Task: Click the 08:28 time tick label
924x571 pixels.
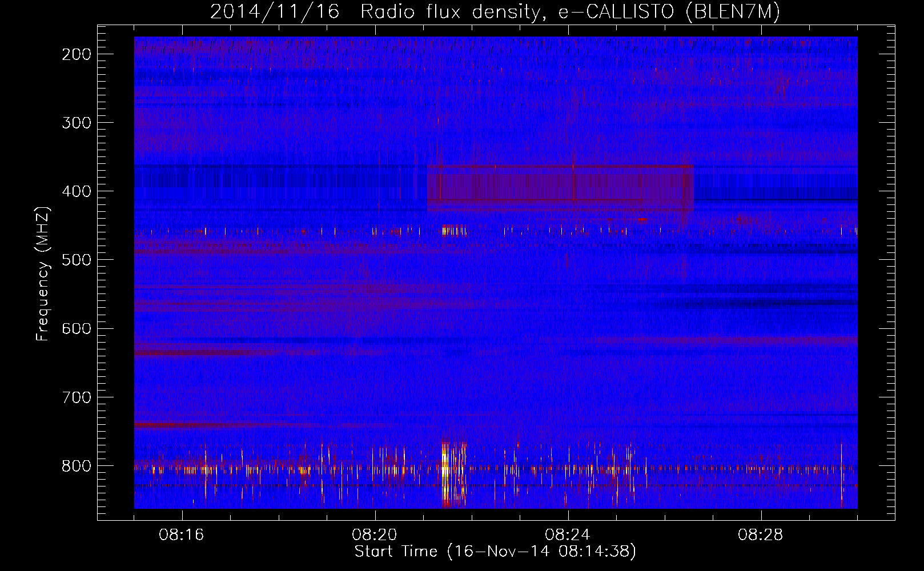Action: pyautogui.click(x=761, y=535)
